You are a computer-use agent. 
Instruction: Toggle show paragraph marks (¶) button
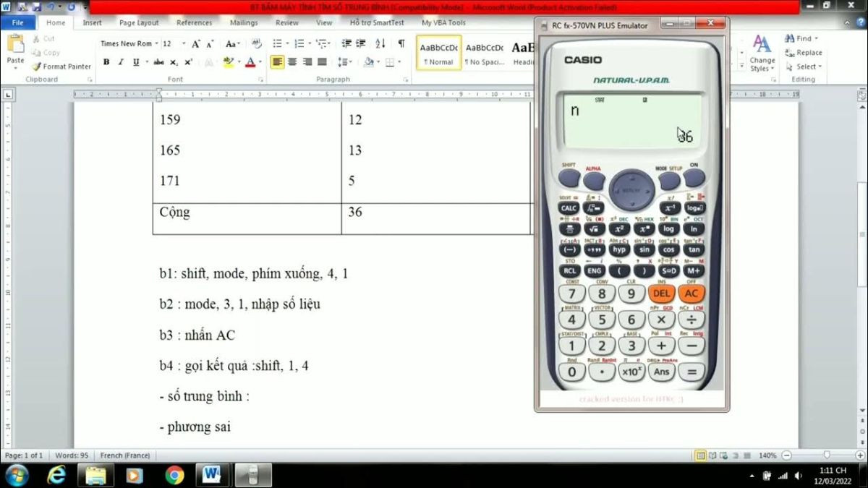pyautogui.click(x=401, y=44)
